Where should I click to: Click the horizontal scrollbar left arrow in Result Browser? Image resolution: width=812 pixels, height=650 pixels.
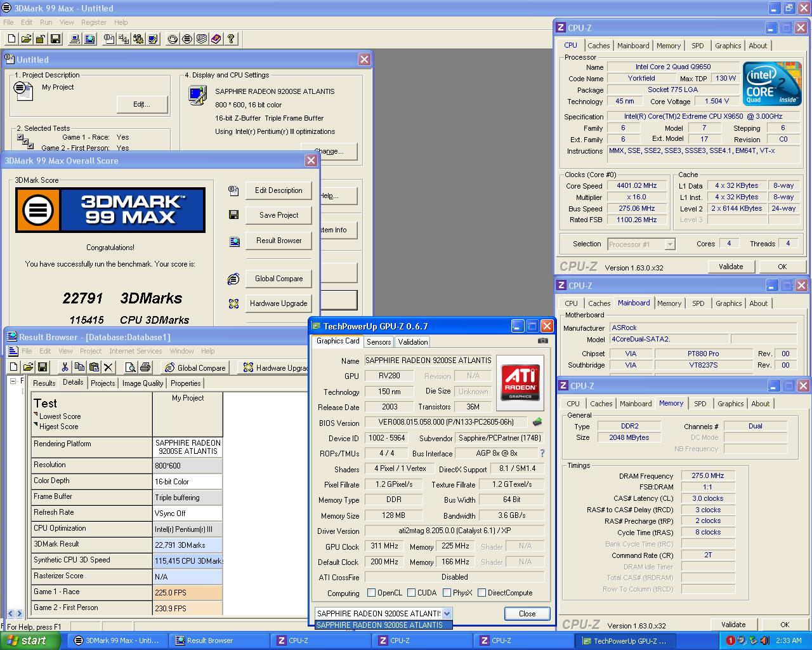[x=10, y=614]
